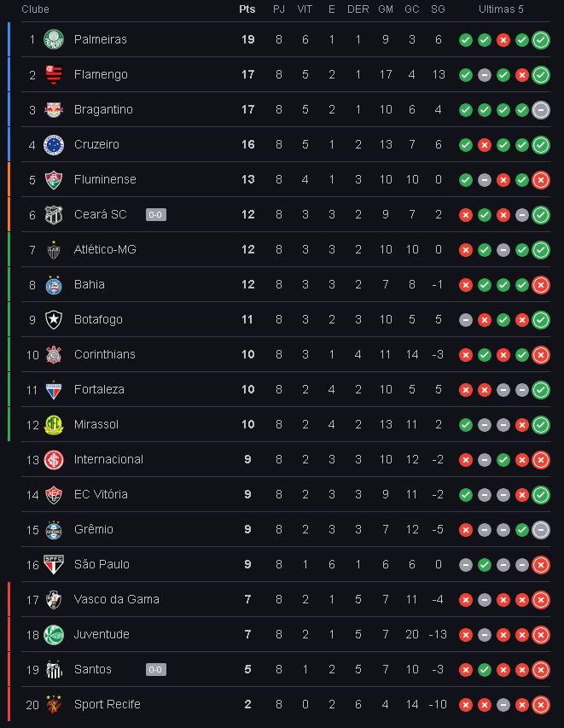564x728 pixels.
Task: Click Grêmio's last match draw icon
Action: 541,530
